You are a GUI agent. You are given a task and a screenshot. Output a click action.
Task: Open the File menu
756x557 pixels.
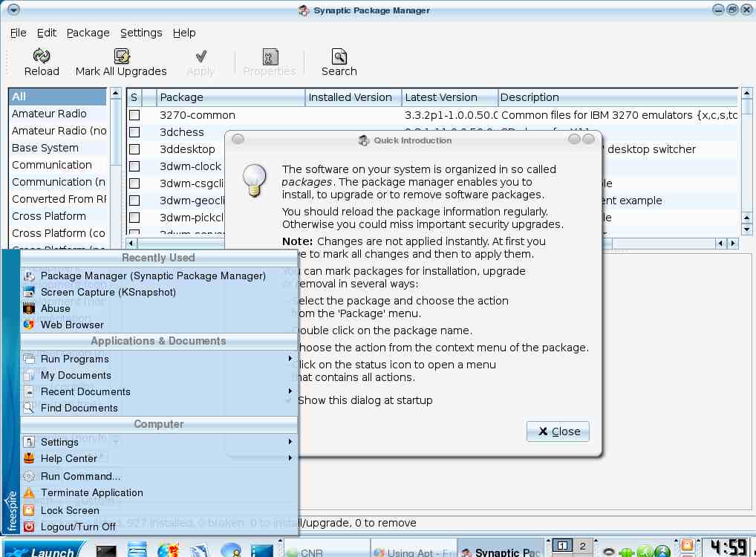click(x=19, y=33)
